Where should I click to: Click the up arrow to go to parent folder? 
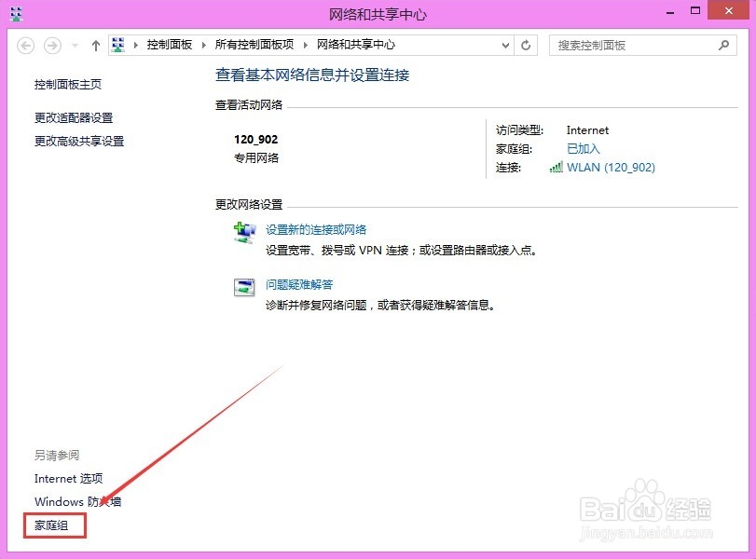coord(96,44)
